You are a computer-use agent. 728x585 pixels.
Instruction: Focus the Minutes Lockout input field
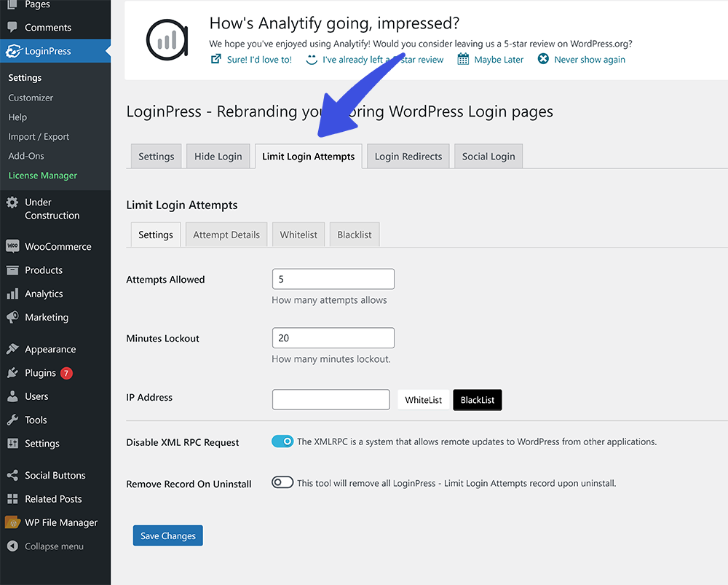pyautogui.click(x=333, y=338)
